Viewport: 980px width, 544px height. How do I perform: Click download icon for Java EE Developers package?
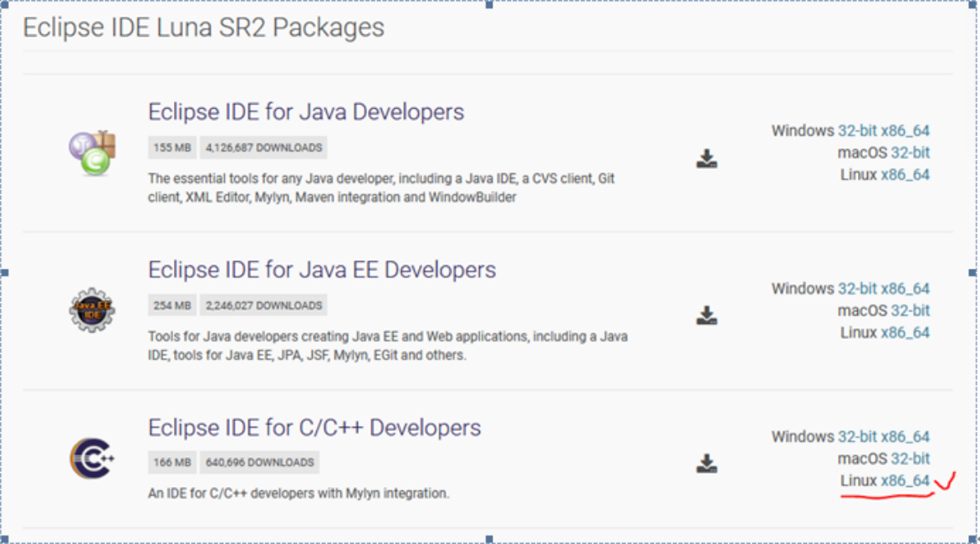click(707, 316)
